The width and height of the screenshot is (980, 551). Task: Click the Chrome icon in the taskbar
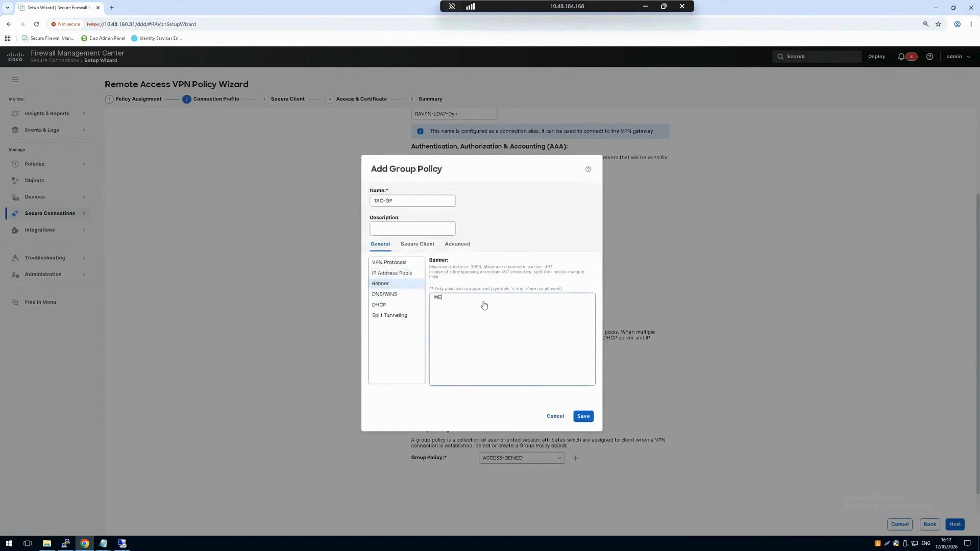(84, 543)
